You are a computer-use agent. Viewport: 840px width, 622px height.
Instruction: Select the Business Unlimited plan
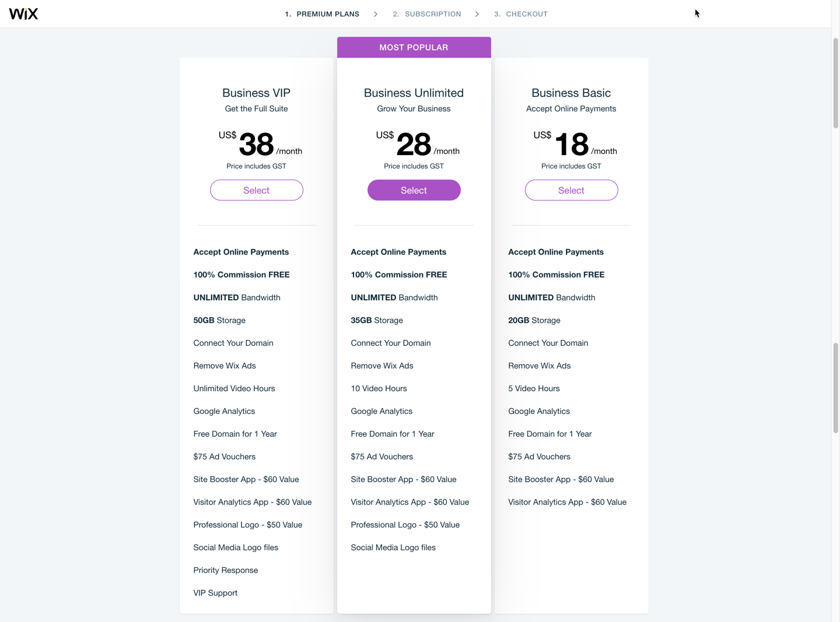click(414, 190)
